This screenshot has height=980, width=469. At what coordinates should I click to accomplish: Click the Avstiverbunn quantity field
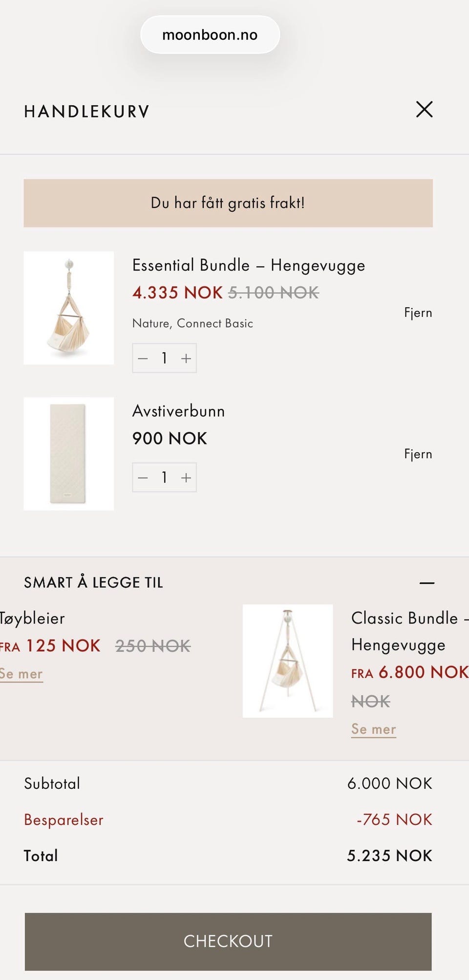click(165, 478)
